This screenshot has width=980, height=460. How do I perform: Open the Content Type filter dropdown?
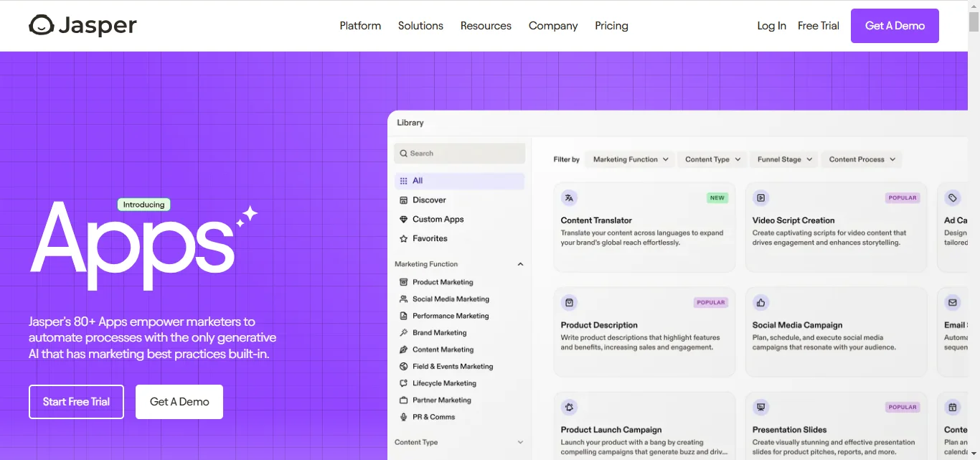[x=712, y=159]
